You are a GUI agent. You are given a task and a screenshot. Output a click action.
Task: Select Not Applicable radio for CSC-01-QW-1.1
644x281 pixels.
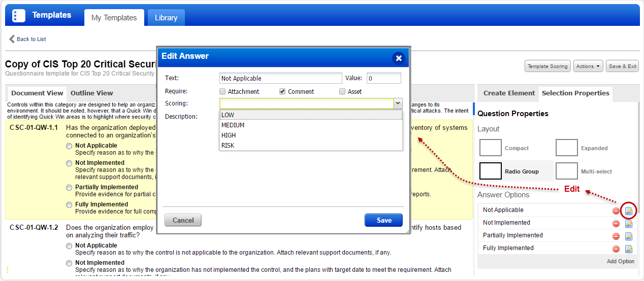pyautogui.click(x=70, y=146)
